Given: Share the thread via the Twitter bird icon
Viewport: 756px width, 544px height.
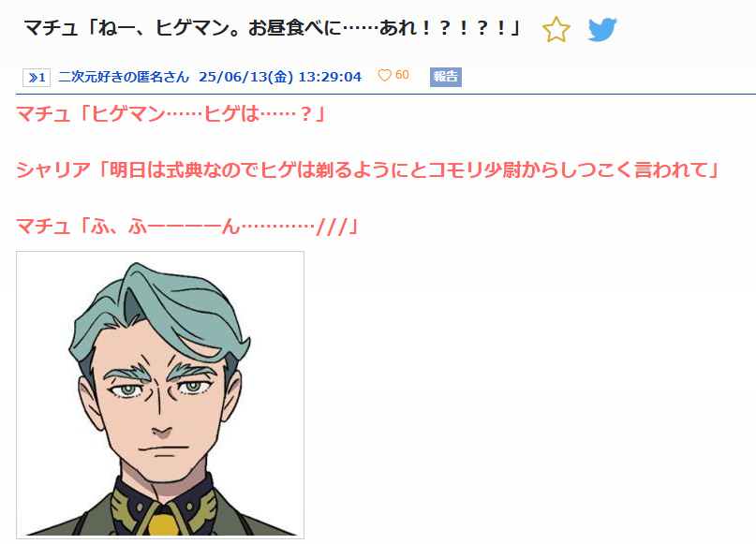Looking at the screenshot, I should coord(602,29).
